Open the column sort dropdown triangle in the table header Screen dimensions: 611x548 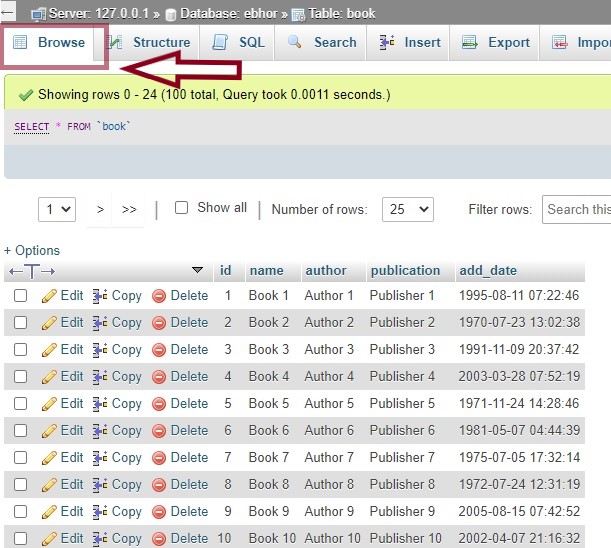point(198,270)
